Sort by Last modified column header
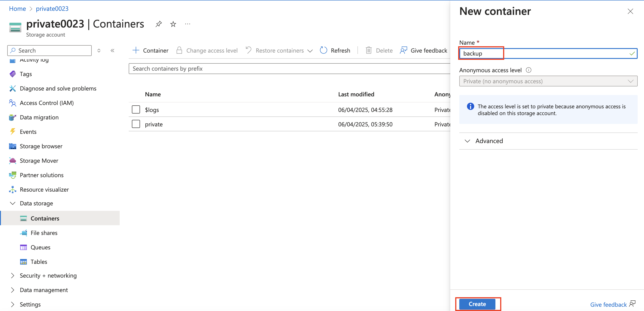 pyautogui.click(x=356, y=94)
